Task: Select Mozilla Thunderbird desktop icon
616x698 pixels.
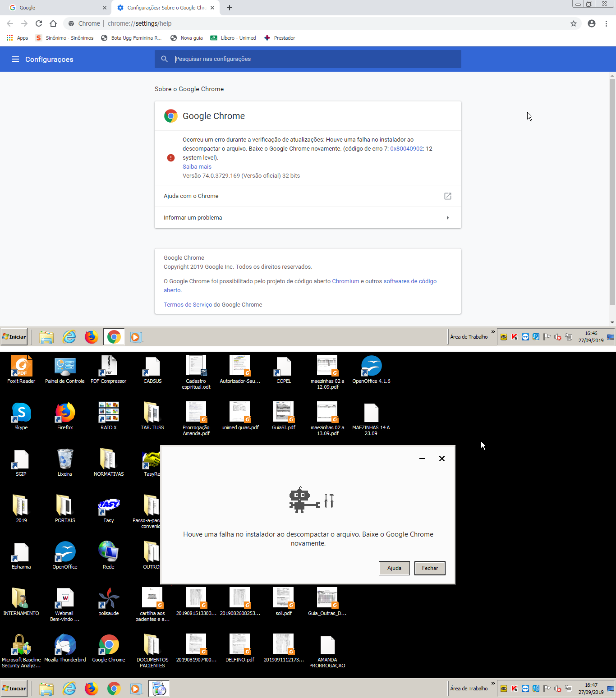Action: pyautogui.click(x=65, y=648)
